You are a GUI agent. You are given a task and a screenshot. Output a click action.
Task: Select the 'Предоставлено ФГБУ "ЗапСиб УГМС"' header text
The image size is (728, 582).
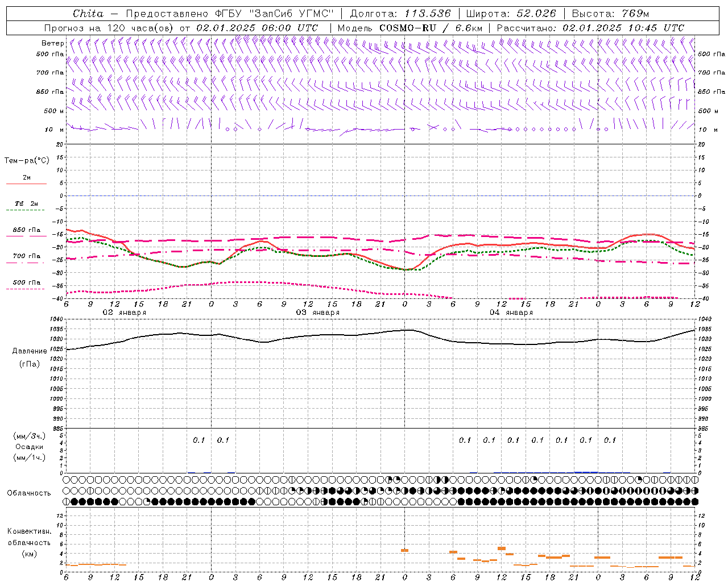tap(229, 14)
